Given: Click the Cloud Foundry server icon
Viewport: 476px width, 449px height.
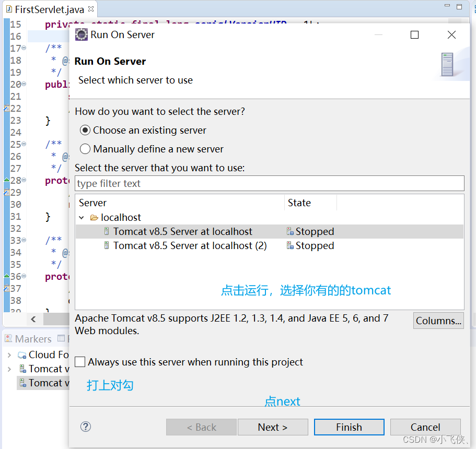Looking at the screenshot, I should pyautogui.click(x=22, y=355).
